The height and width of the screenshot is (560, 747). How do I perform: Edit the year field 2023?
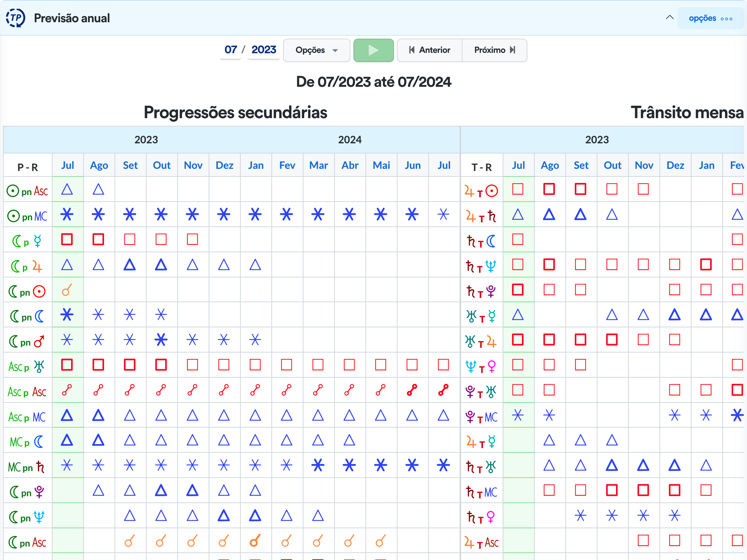click(x=264, y=50)
